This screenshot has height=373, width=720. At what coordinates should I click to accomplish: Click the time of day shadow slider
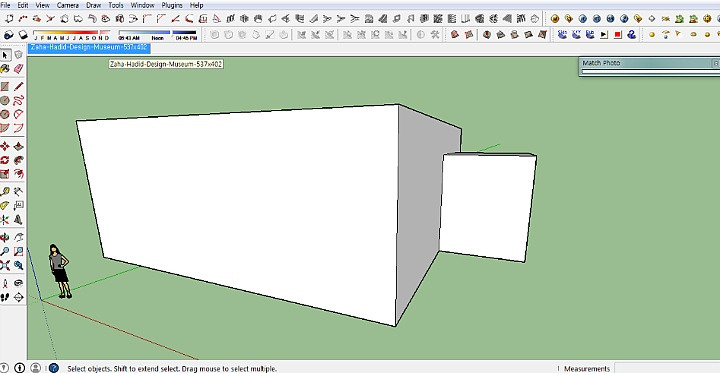158,35
